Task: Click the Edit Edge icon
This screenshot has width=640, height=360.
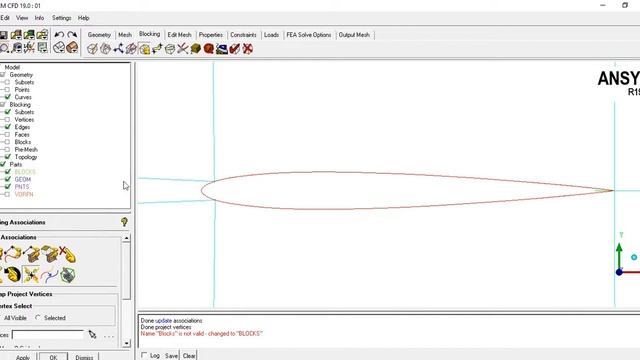Action: click(x=183, y=49)
